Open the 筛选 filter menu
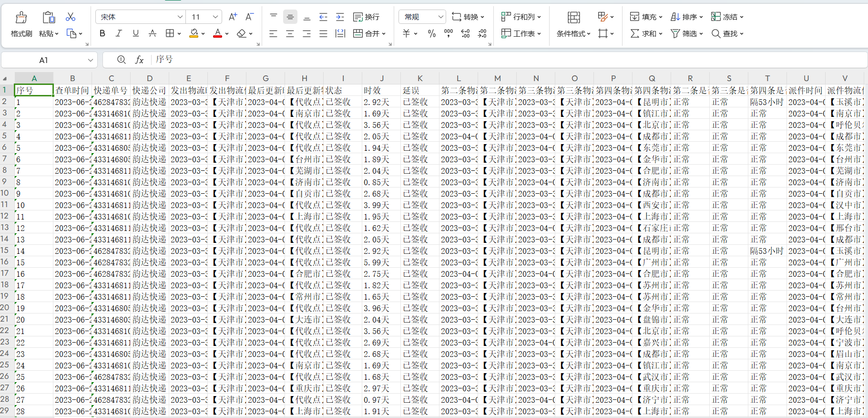 pos(684,33)
